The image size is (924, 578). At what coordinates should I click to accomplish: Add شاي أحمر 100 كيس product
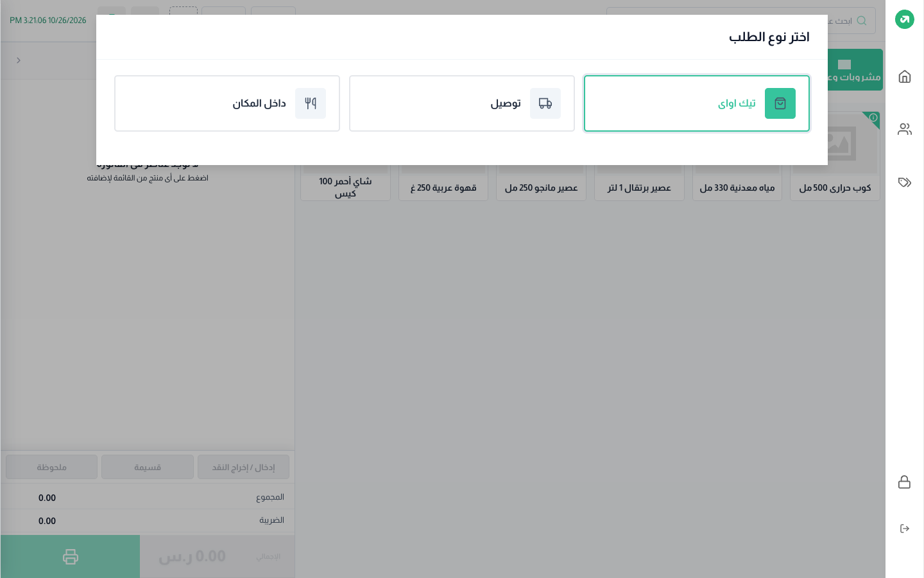[x=345, y=156]
